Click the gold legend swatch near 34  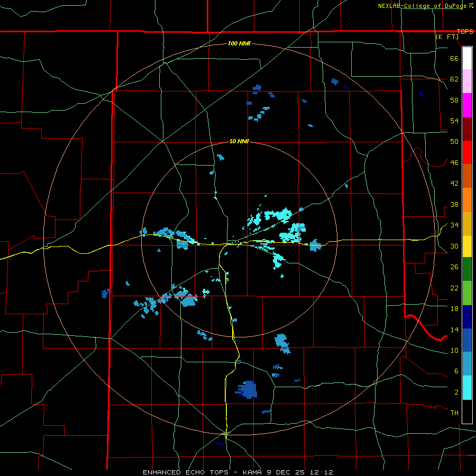pyautogui.click(x=467, y=224)
